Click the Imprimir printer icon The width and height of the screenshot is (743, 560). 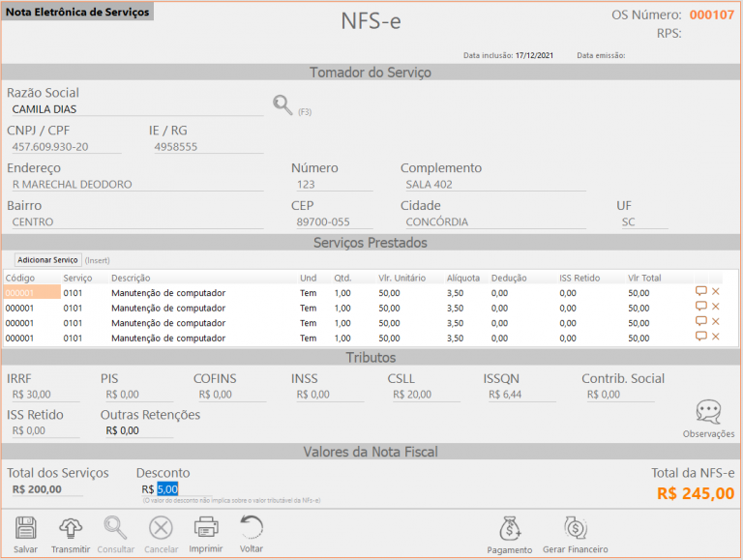(x=206, y=528)
